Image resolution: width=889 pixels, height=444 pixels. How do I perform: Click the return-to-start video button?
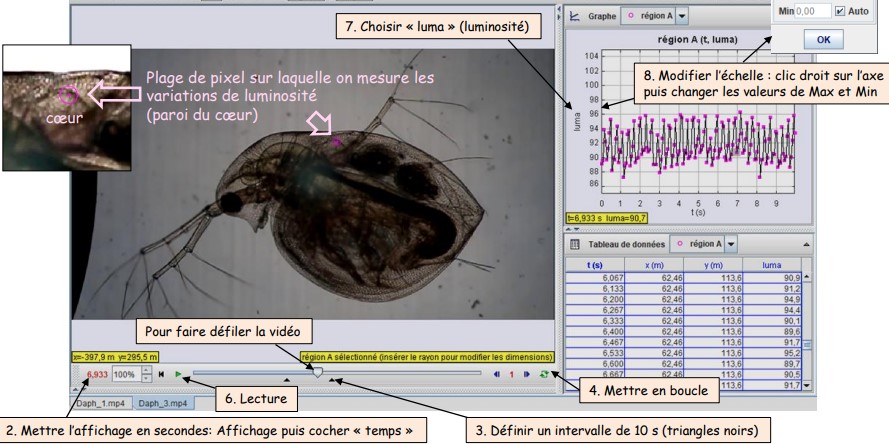161,373
